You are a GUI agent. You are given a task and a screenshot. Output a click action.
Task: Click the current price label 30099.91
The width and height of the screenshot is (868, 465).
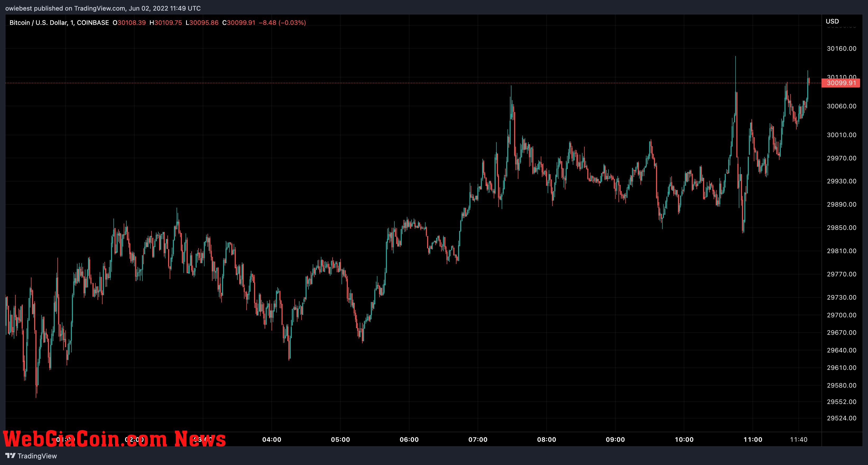[841, 83]
